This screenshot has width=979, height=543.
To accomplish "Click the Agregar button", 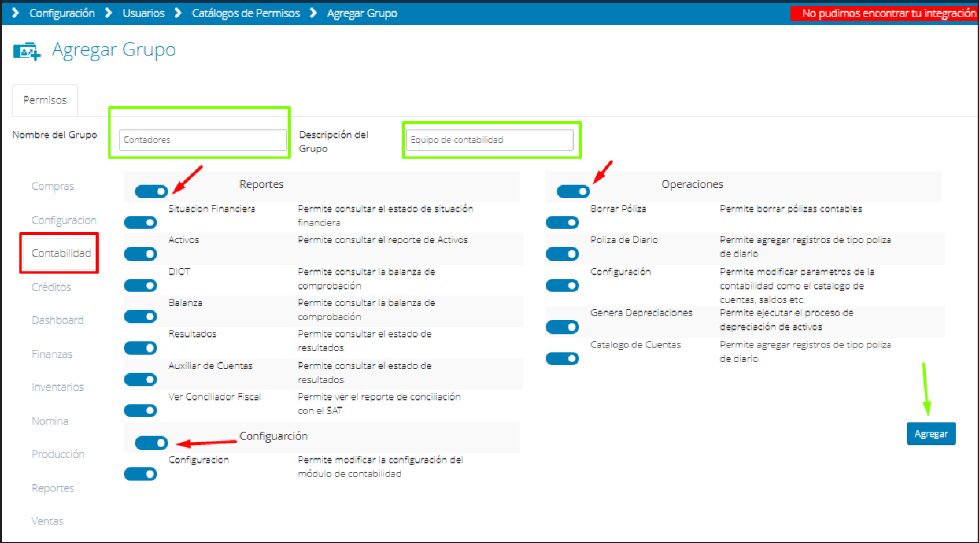I will [931, 434].
